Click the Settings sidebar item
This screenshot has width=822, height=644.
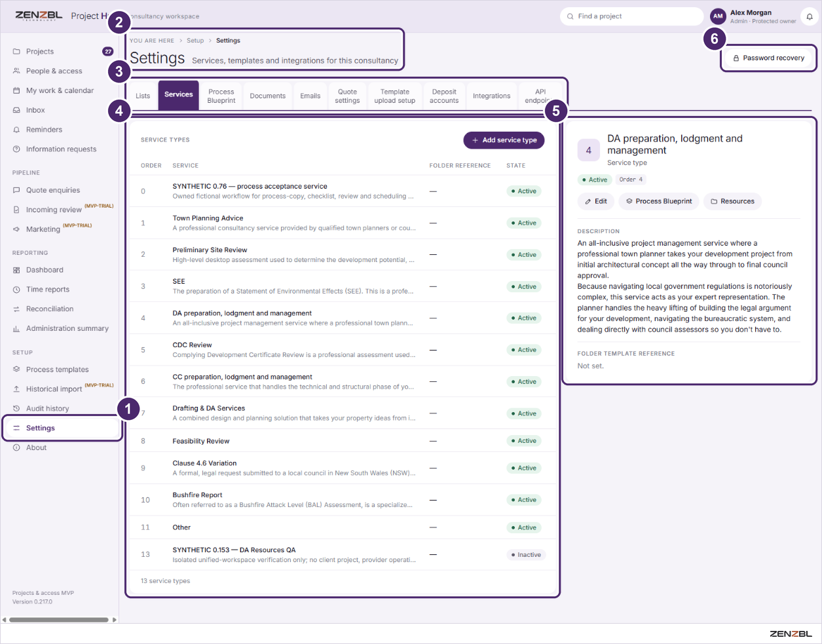click(x=62, y=428)
